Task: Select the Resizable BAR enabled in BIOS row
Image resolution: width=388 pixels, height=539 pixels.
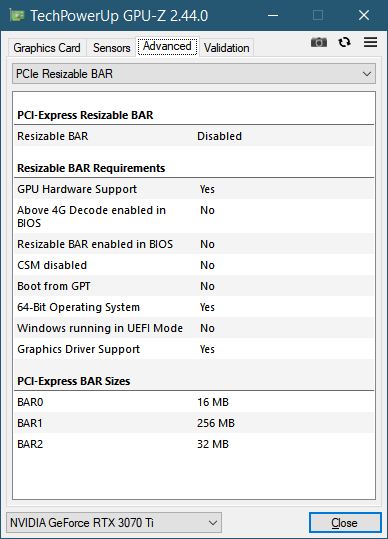Action: 194,244
